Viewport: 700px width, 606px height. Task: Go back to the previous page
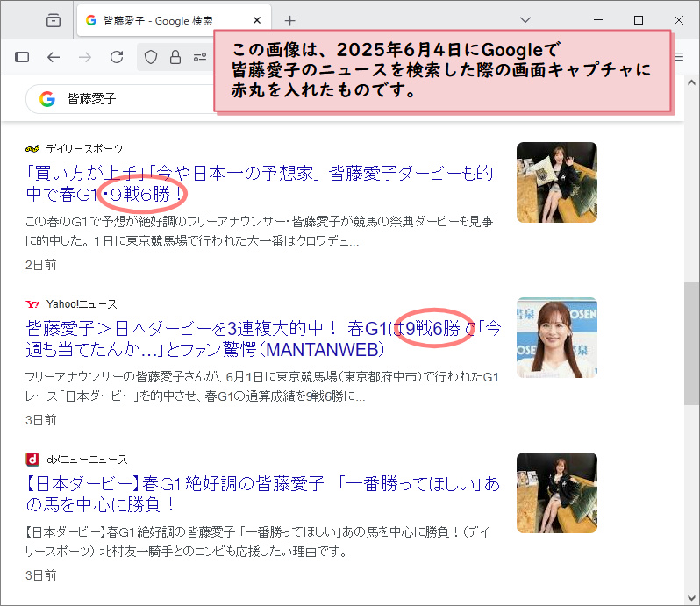[x=54, y=57]
